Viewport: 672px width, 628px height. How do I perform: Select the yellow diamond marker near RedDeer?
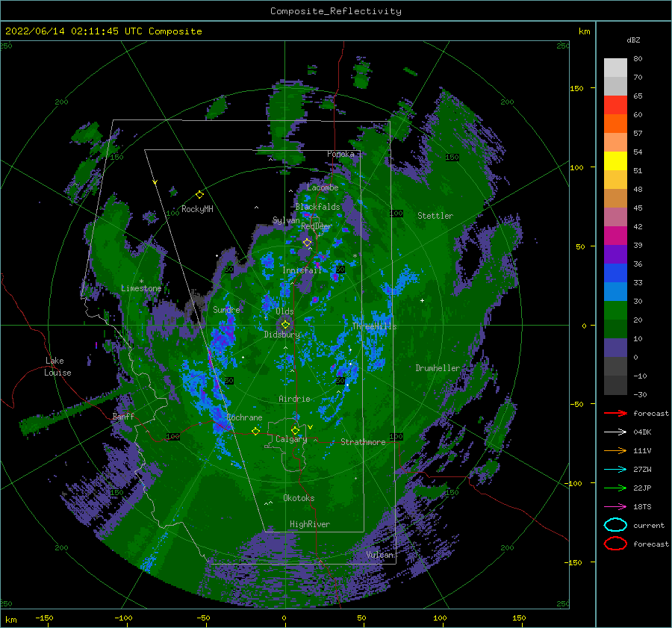pyautogui.click(x=307, y=243)
